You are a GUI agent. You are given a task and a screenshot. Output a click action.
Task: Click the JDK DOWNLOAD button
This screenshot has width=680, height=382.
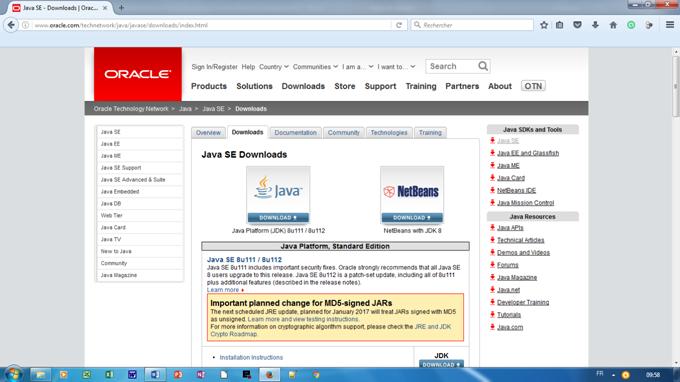441,364
